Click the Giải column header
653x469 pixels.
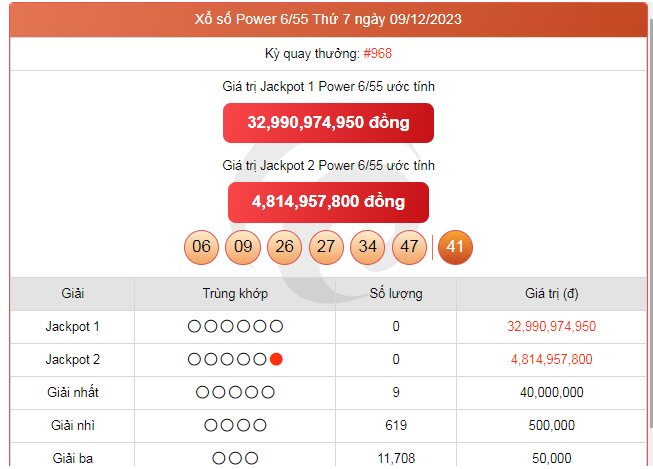coord(72,294)
